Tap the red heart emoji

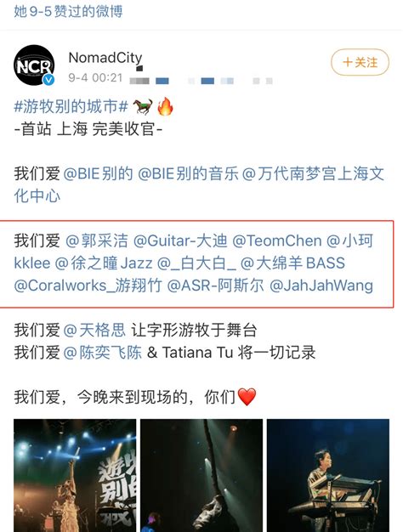click(x=247, y=397)
